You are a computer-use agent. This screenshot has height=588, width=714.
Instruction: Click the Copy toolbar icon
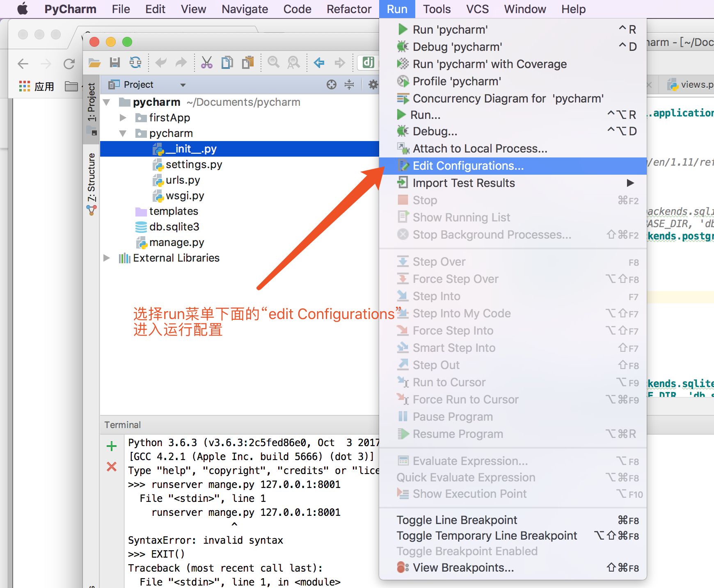[x=227, y=62]
